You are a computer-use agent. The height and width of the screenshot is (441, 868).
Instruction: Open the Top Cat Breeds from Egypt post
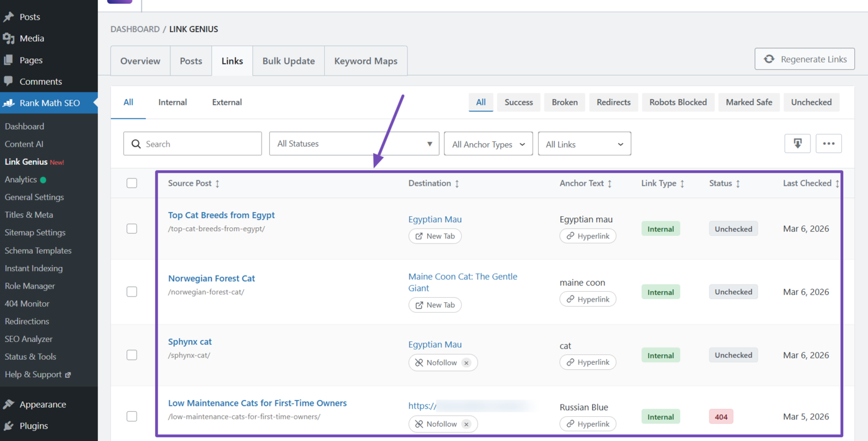pos(221,215)
